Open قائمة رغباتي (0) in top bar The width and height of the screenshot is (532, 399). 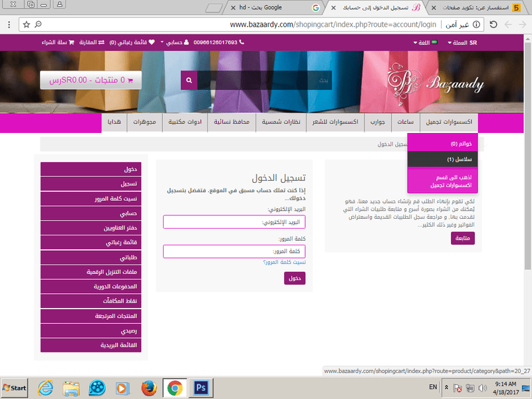[132, 43]
